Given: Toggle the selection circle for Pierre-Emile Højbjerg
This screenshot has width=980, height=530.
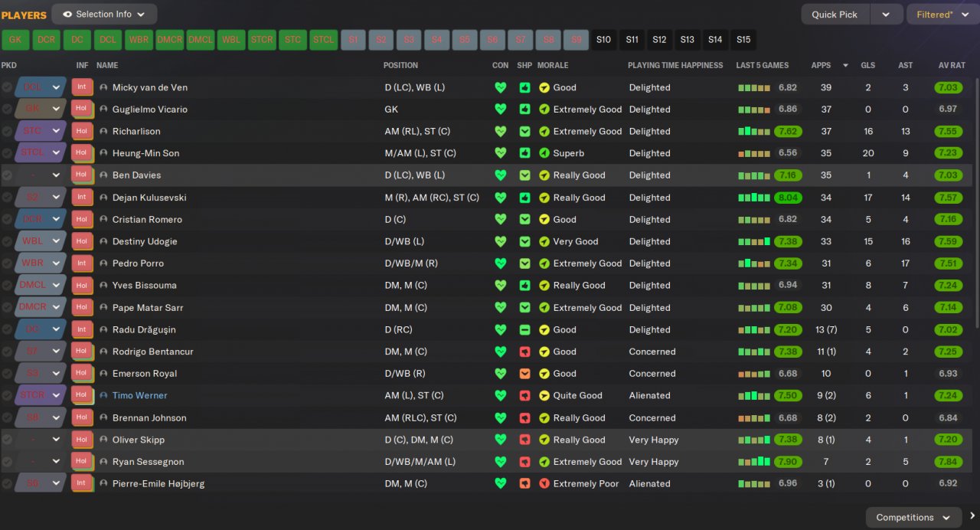Looking at the screenshot, I should pos(7,484).
